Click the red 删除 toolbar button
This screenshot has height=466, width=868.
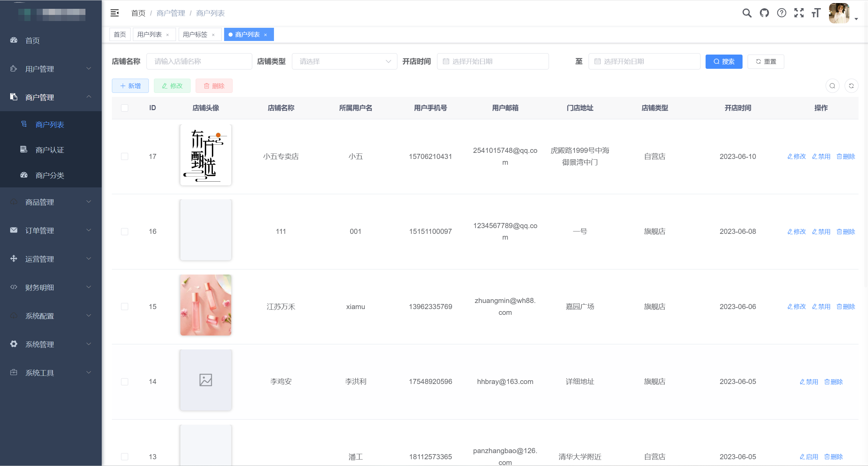pos(214,86)
